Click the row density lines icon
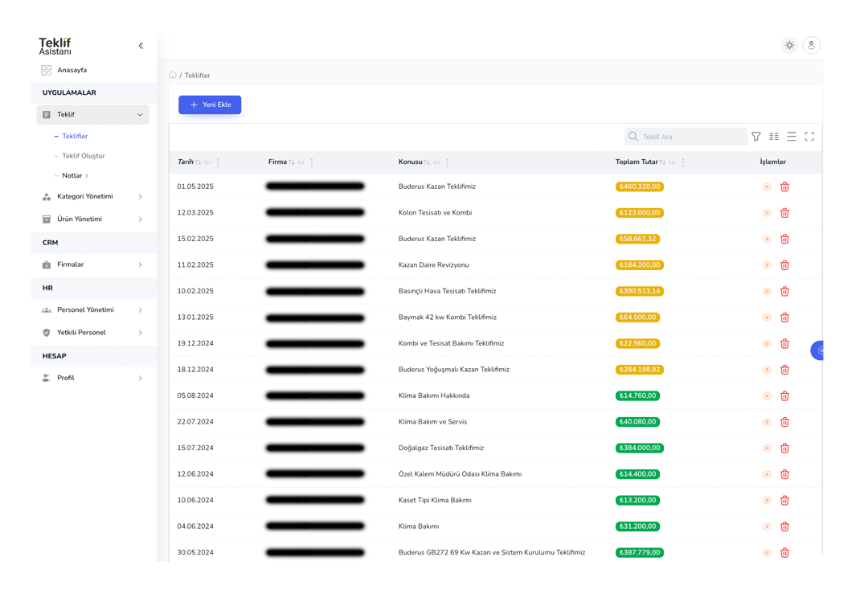The width and height of the screenshot is (868, 602). click(792, 137)
